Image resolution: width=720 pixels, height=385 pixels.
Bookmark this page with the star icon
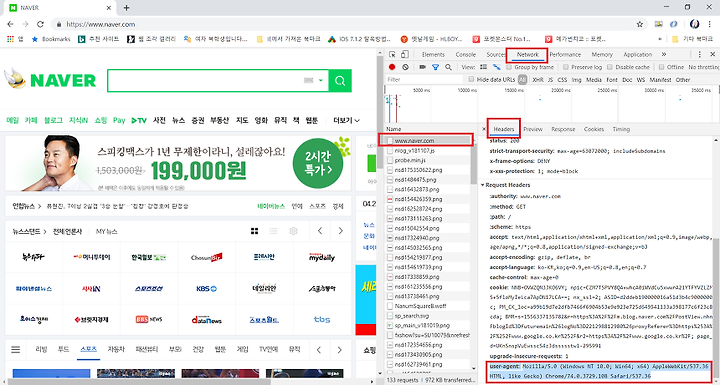(x=640, y=24)
